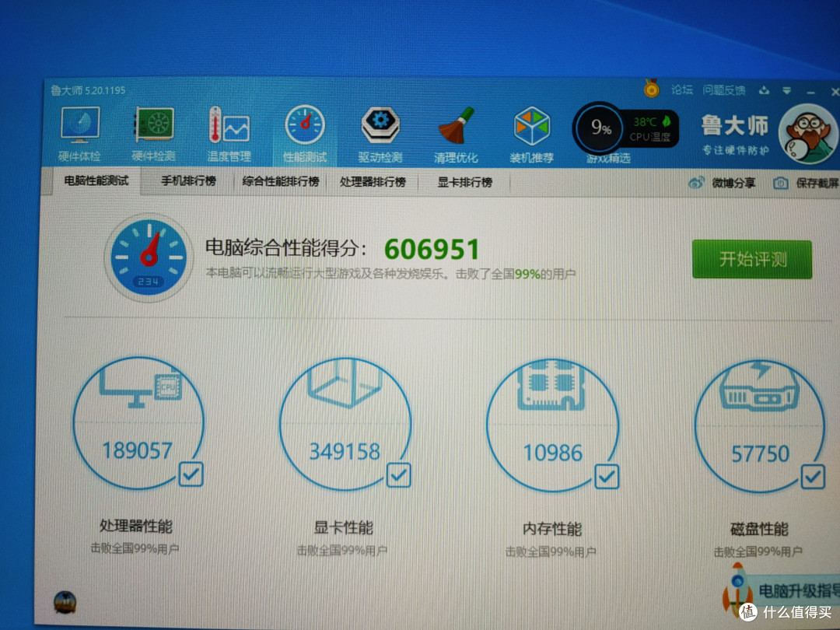The width and height of the screenshot is (840, 630).
Task: Open the 清理优化 cleanup broom icon
Action: [x=456, y=126]
